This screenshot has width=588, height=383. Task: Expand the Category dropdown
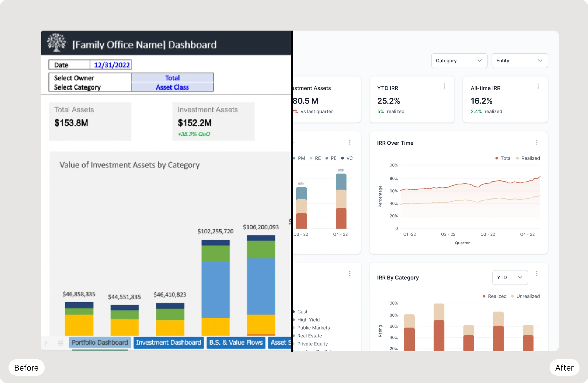pyautogui.click(x=459, y=61)
